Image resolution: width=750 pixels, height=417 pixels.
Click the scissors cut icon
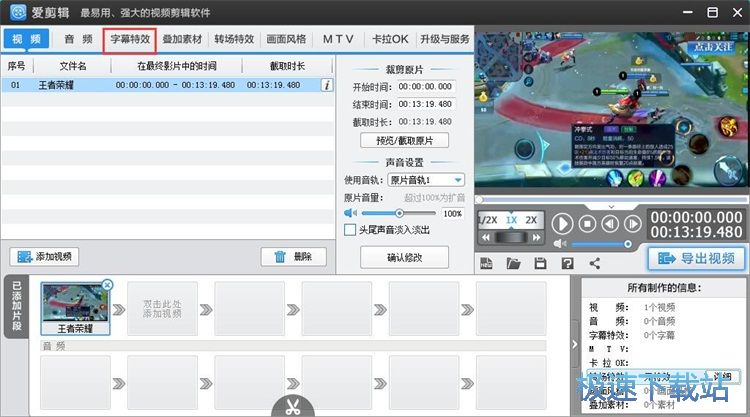pos(290,407)
